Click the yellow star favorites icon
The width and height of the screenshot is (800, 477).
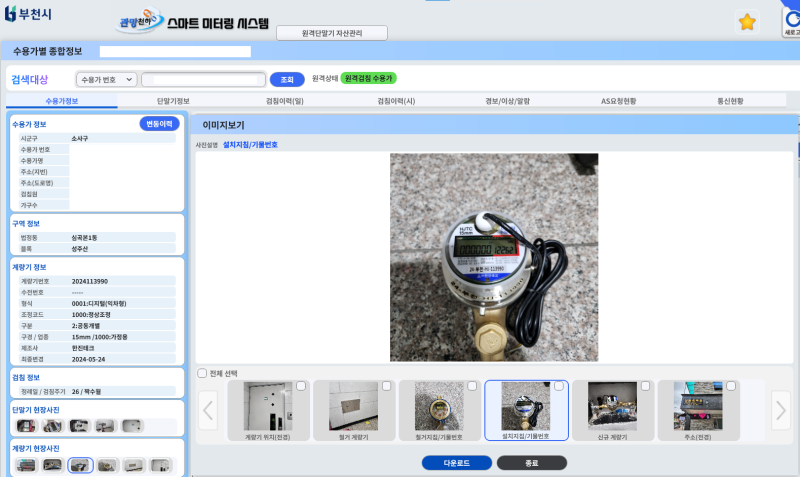[x=746, y=22]
